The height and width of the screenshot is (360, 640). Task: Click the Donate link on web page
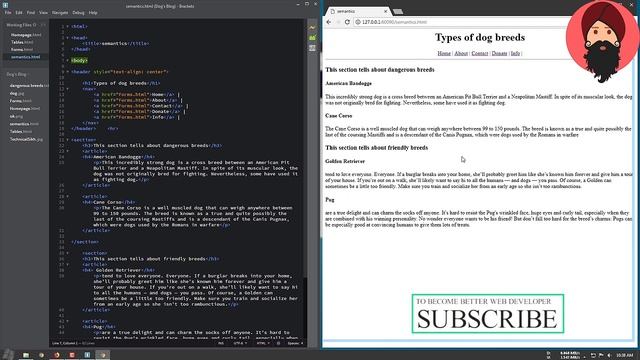[x=499, y=53]
